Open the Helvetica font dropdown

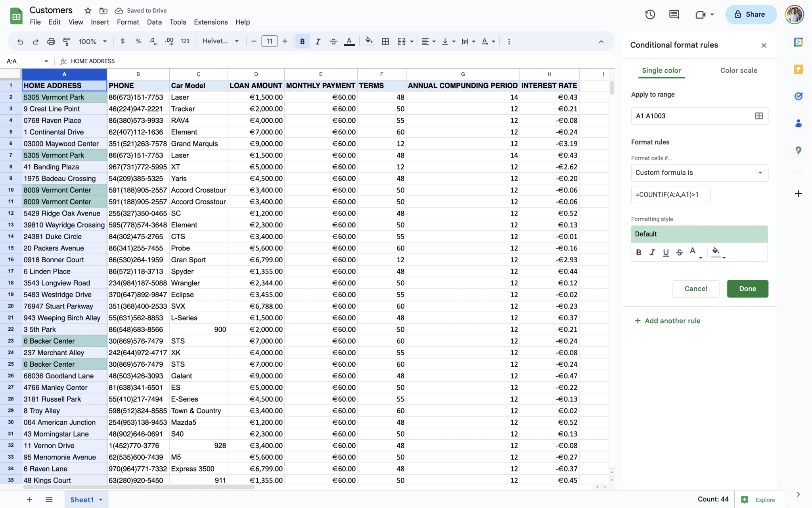pyautogui.click(x=220, y=41)
